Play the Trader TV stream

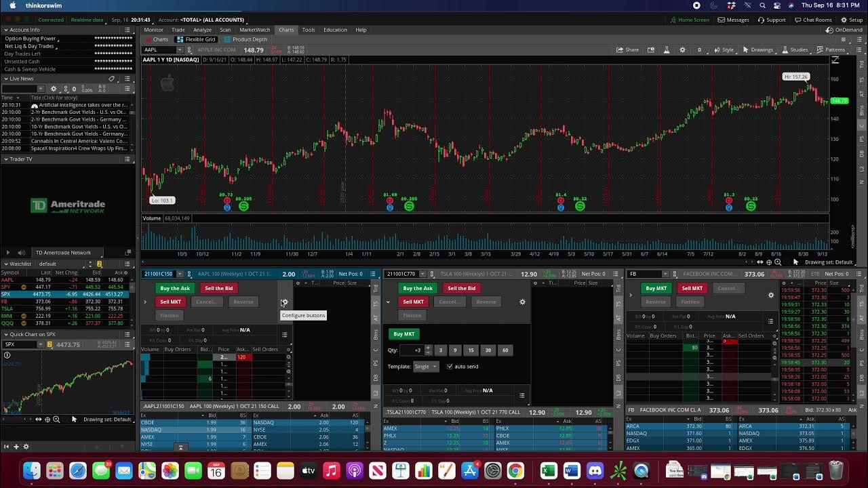pos(7,253)
